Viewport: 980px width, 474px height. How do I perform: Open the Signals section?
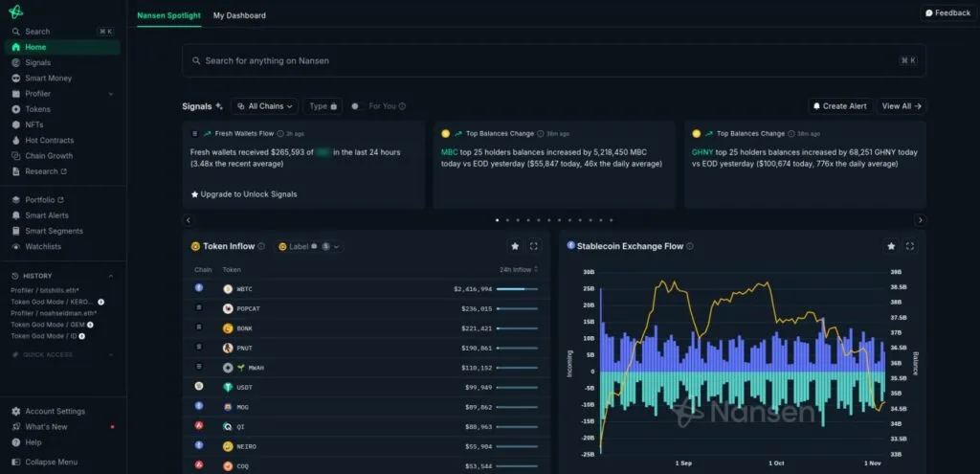click(x=37, y=62)
